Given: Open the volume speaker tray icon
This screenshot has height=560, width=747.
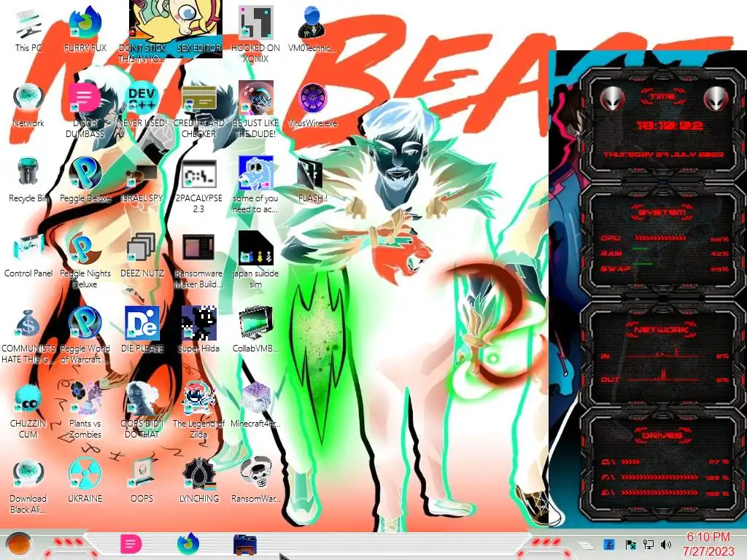Looking at the screenshot, I should coord(666,544).
